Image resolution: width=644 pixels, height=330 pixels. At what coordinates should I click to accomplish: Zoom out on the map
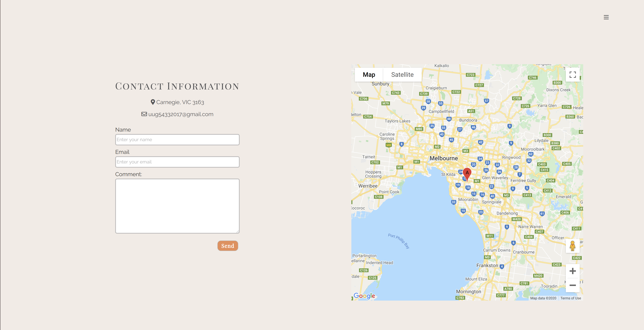pos(573,285)
